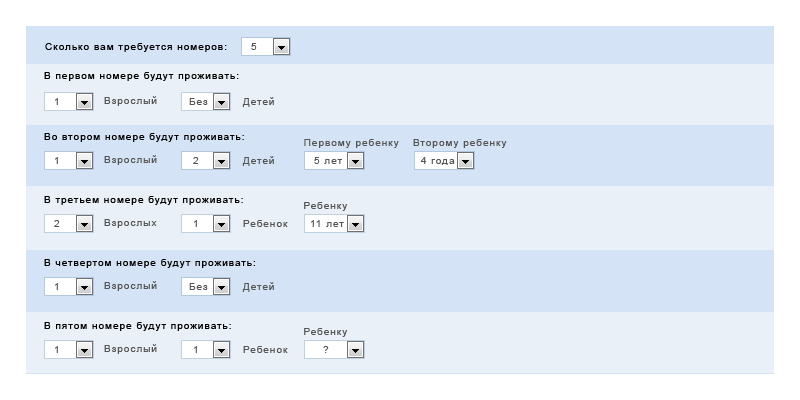This screenshot has height=400, width=800.
Task: Open fourth room children count dropdown
Action: coord(206,287)
